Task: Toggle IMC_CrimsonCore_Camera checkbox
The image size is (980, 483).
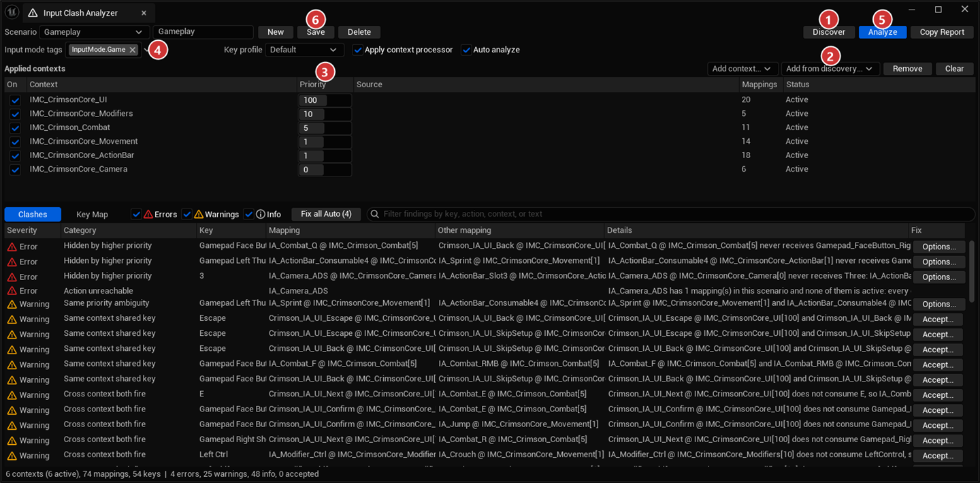Action: coord(15,170)
